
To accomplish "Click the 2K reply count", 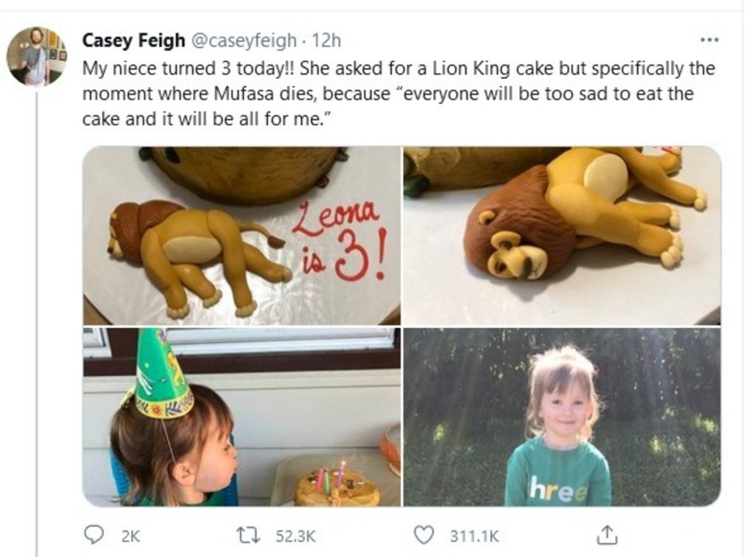I will 129,535.
